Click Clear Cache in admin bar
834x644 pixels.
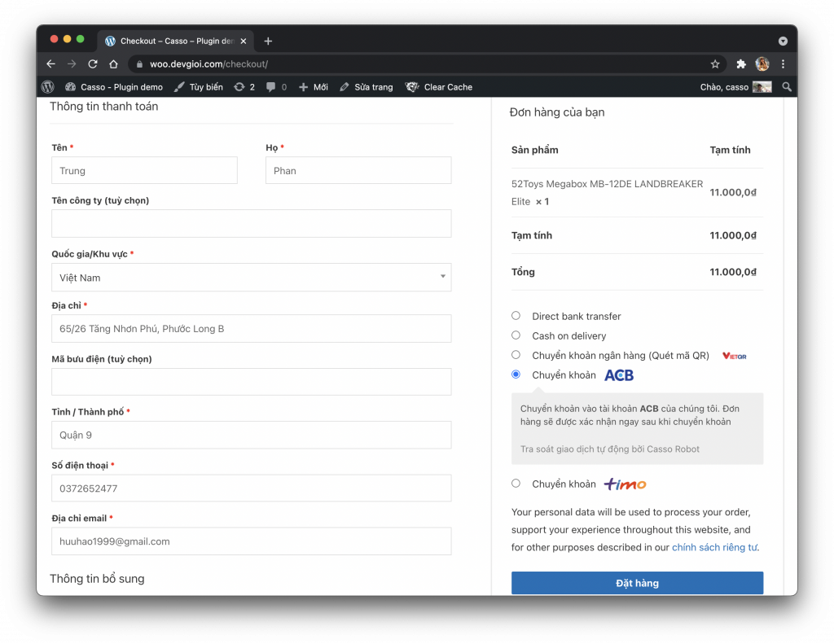(x=439, y=86)
